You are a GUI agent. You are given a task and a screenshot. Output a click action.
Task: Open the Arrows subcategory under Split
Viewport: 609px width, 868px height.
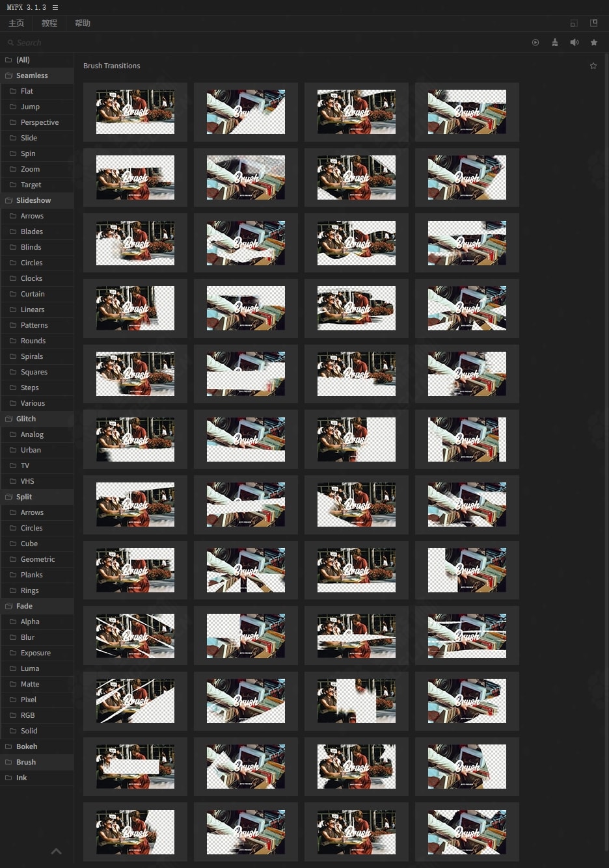pyautogui.click(x=36, y=512)
